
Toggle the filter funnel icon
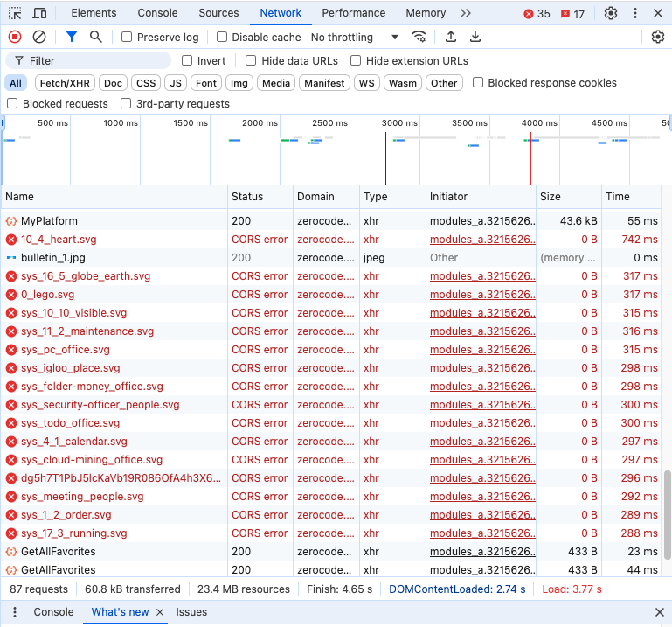coord(72,37)
